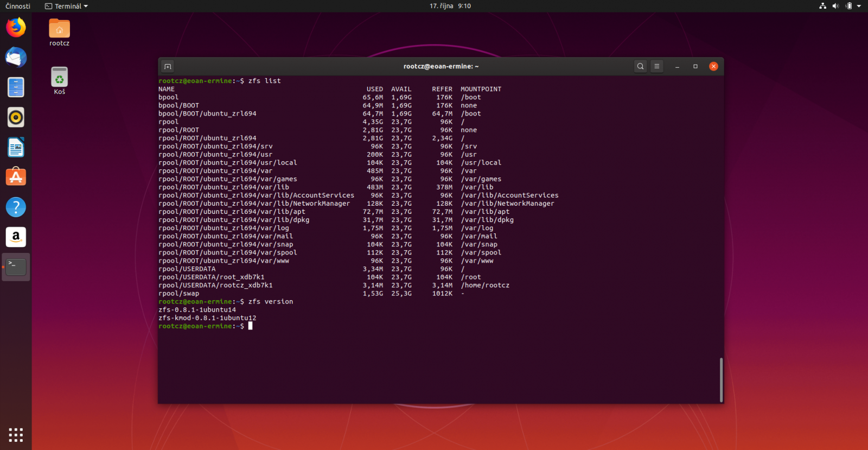This screenshot has height=450, width=868.
Task: Click the NAME column header text
Action: pos(167,89)
